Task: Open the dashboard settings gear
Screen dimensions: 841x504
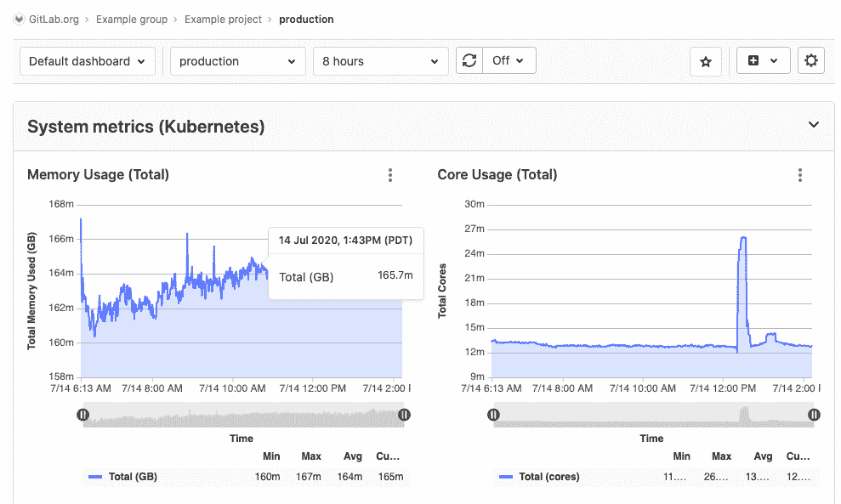Action: 810,60
